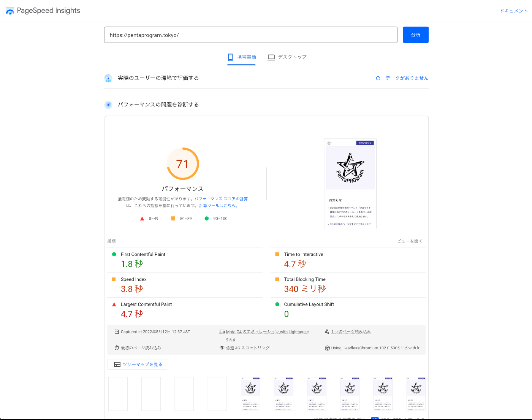Viewport: 532px width, 420px height.
Task: Click the Total Blocking Time label
Action: click(x=305, y=279)
